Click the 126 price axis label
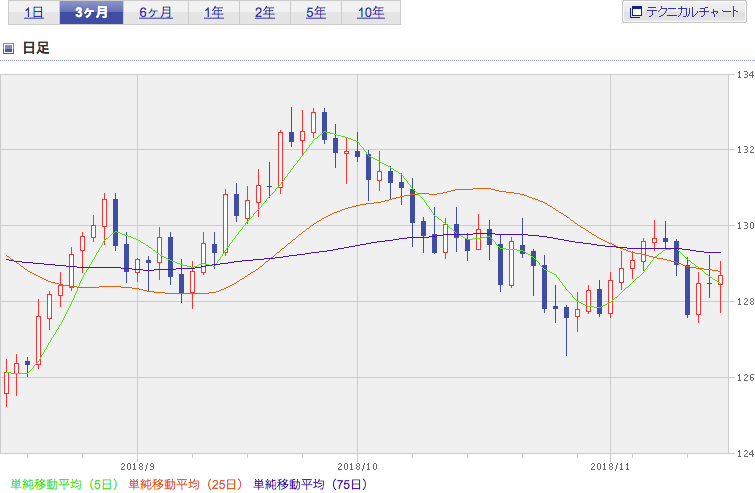755x493 pixels. click(x=745, y=377)
